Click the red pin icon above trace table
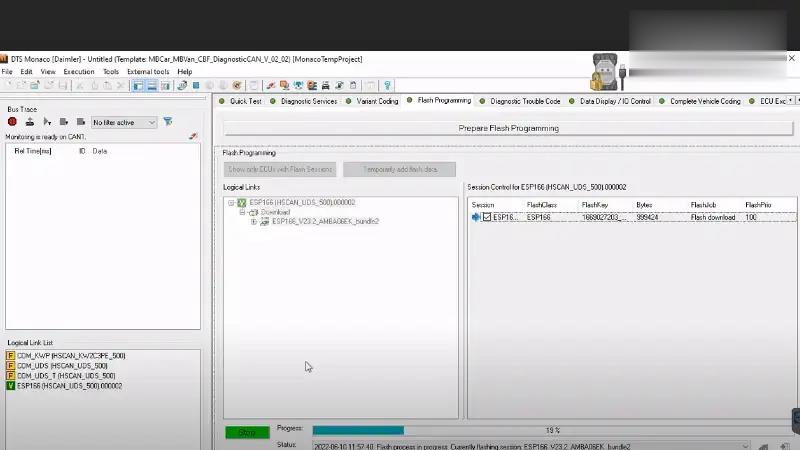This screenshot has height=450, width=800. pos(193,136)
